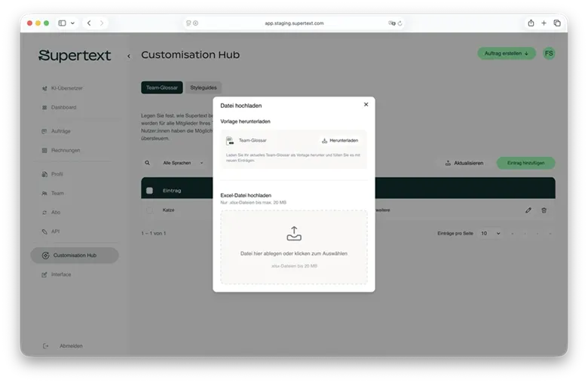Click the browser forward arrow

click(x=102, y=23)
